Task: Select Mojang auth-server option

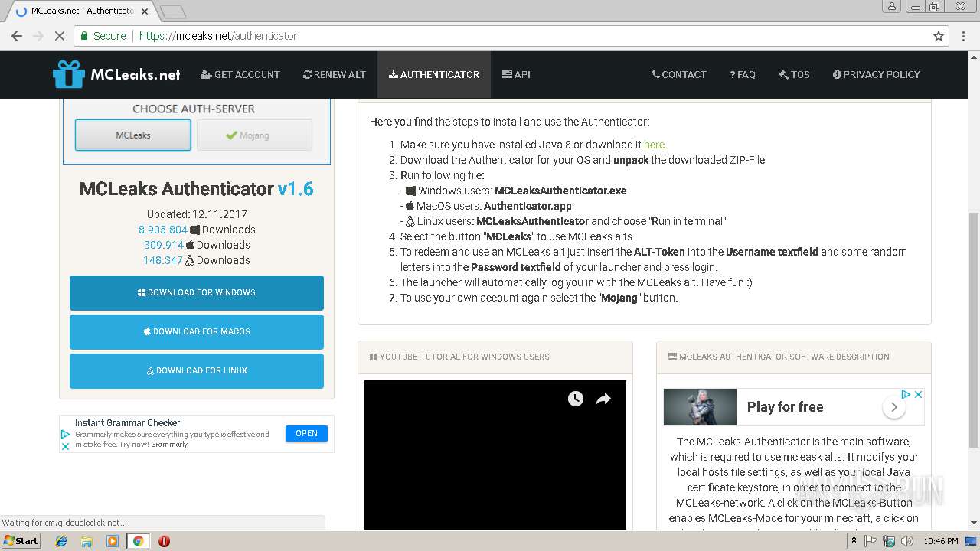Action: point(254,135)
